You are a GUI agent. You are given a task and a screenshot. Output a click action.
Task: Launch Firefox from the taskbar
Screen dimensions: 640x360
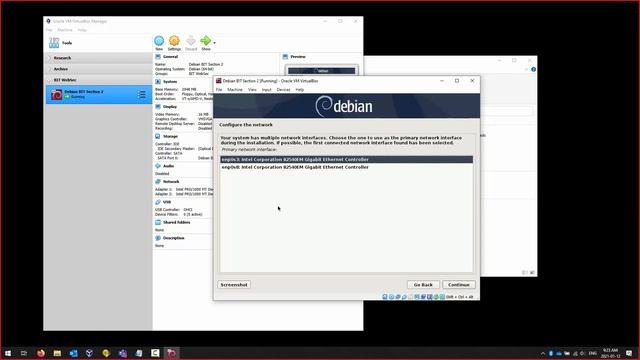click(x=41, y=353)
